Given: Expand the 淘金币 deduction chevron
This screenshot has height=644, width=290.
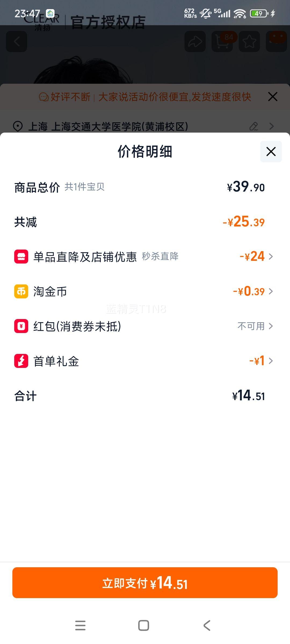Looking at the screenshot, I should point(271,291).
